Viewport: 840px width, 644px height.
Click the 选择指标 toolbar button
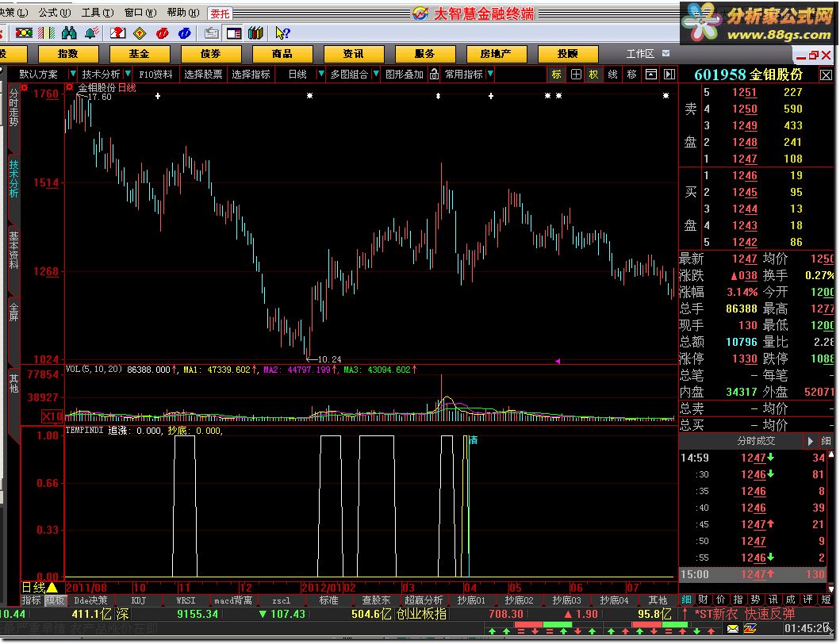(x=251, y=74)
